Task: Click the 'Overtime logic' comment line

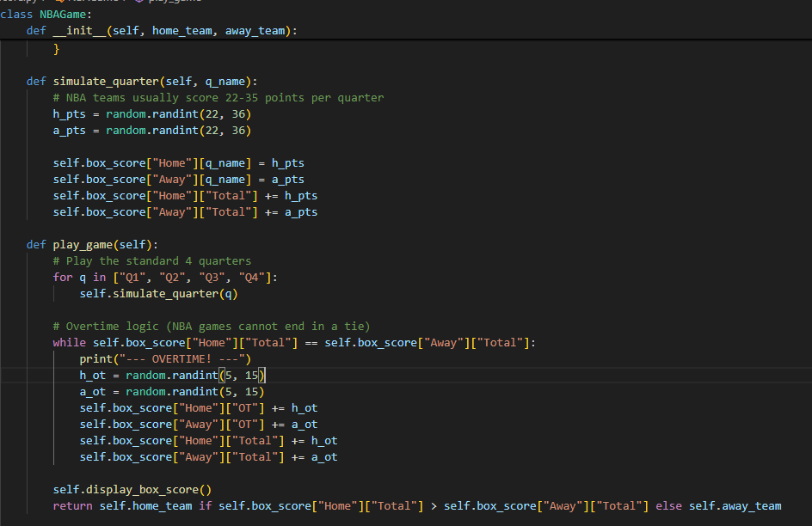Action: (x=211, y=327)
